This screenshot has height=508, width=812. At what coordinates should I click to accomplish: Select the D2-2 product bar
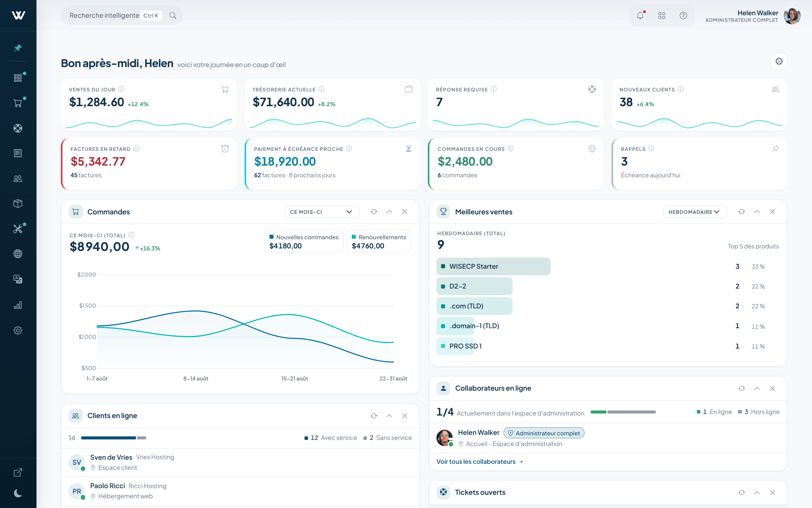click(475, 286)
